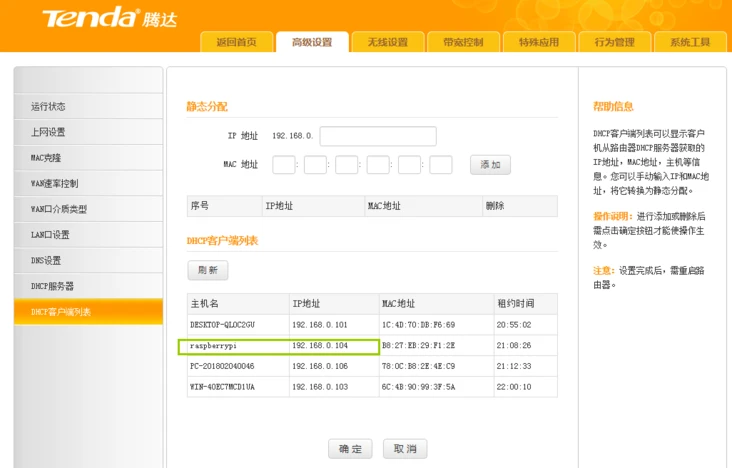Click IP address 192.168.0.104

click(x=320, y=346)
